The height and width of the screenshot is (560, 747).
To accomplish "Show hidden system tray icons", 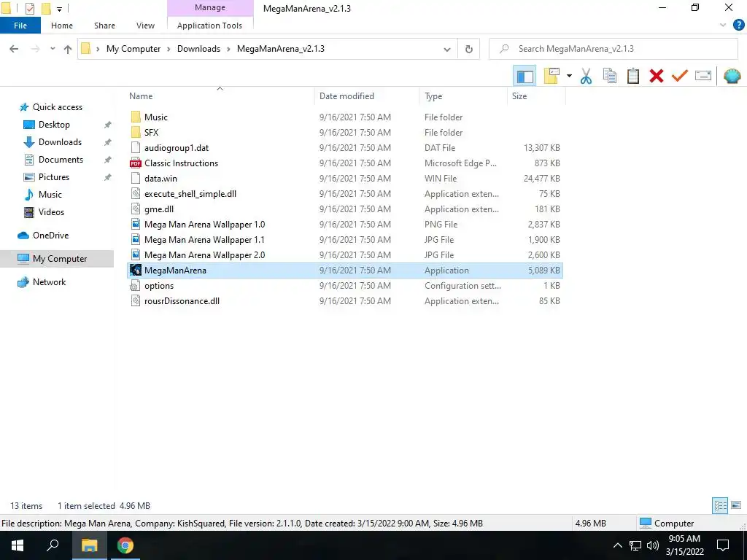I will [x=617, y=545].
